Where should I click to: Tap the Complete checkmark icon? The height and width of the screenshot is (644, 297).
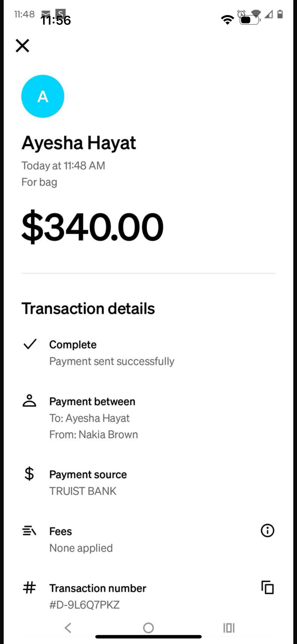pyautogui.click(x=30, y=344)
